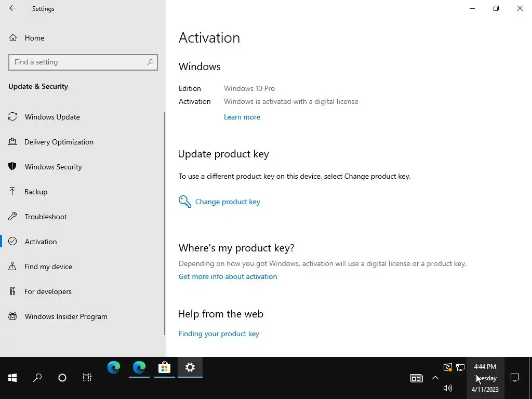Open the Windows Start menu

coord(12,378)
